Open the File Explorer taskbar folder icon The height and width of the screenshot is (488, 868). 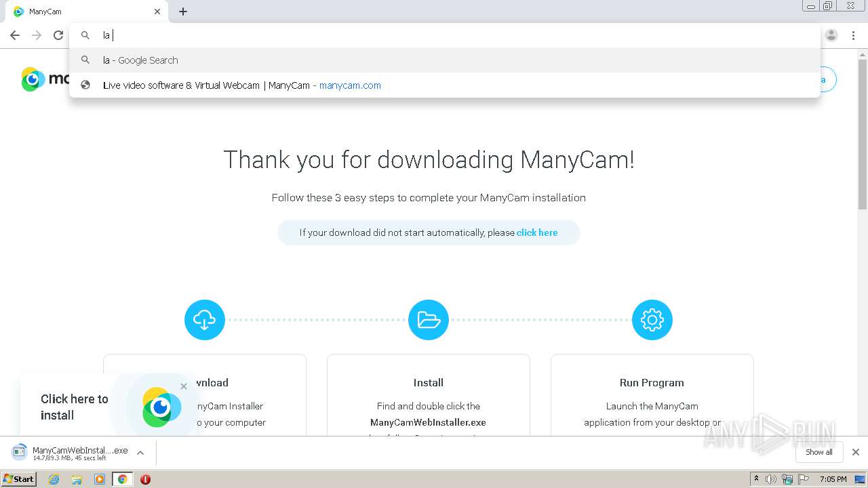77,479
